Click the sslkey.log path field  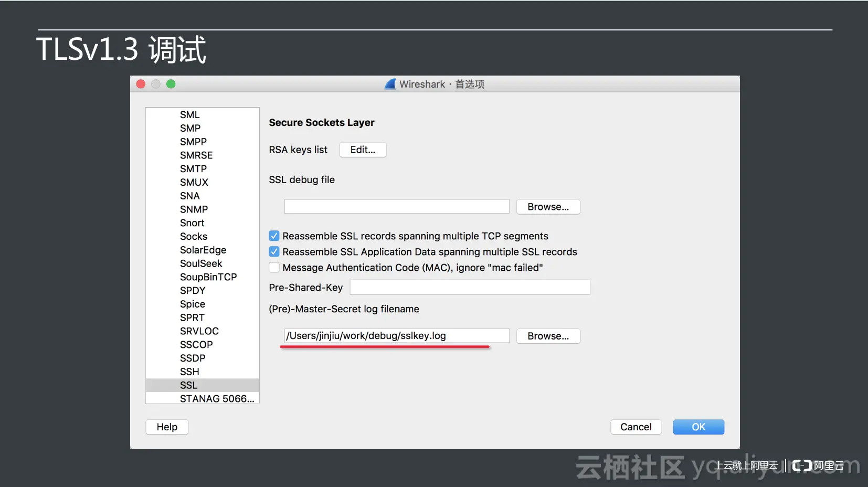click(397, 336)
